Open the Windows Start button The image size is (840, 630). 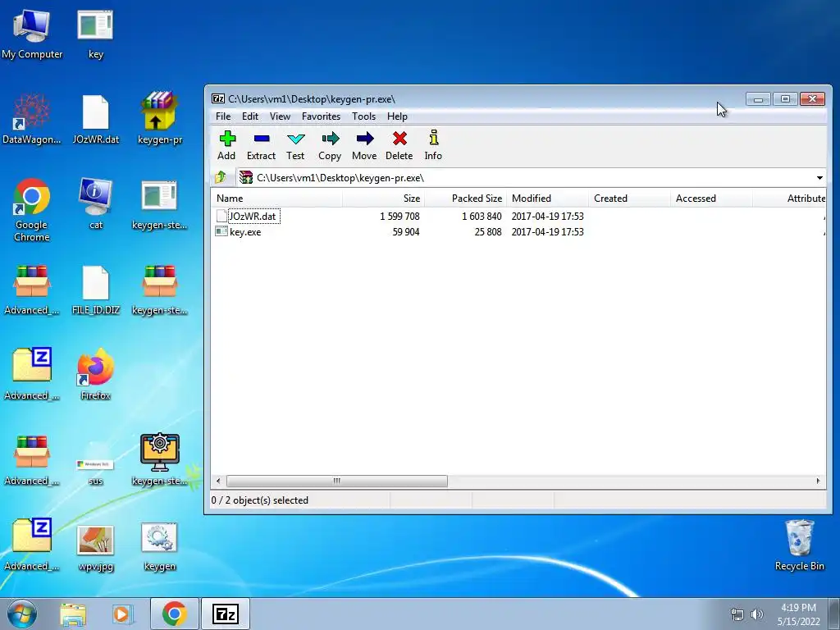click(22, 614)
